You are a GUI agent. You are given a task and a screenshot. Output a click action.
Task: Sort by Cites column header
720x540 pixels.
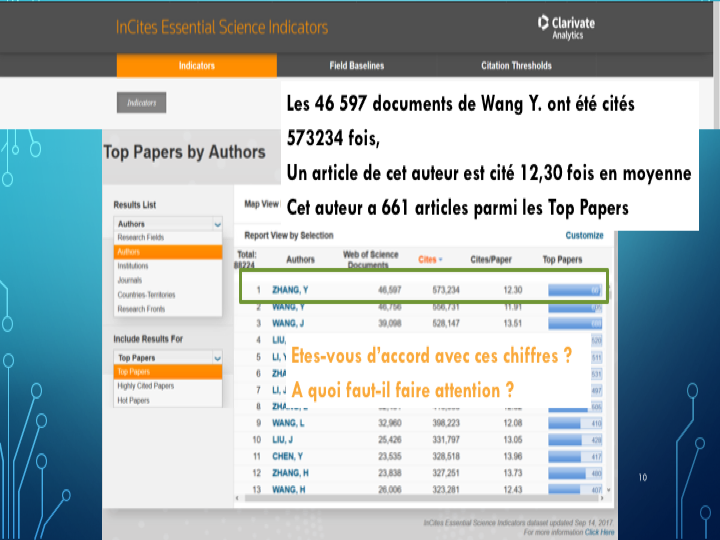430,259
